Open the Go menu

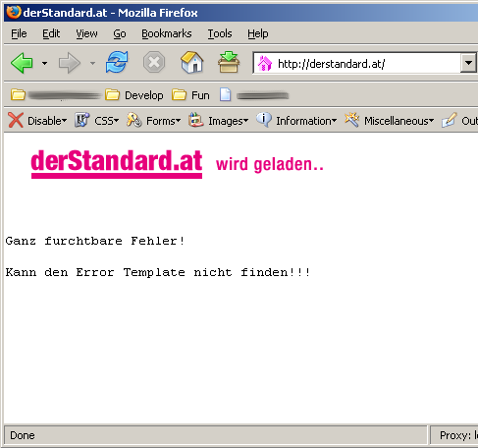(120, 33)
